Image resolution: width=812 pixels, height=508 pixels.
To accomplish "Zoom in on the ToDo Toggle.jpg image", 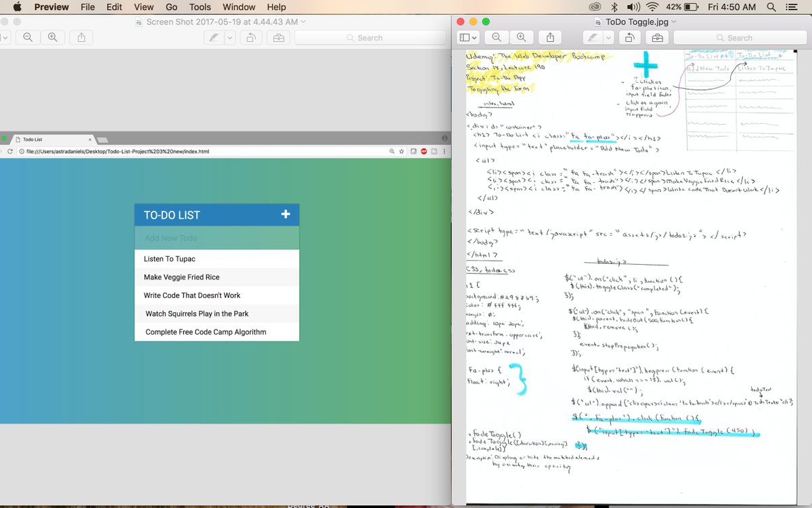I will pyautogui.click(x=521, y=37).
